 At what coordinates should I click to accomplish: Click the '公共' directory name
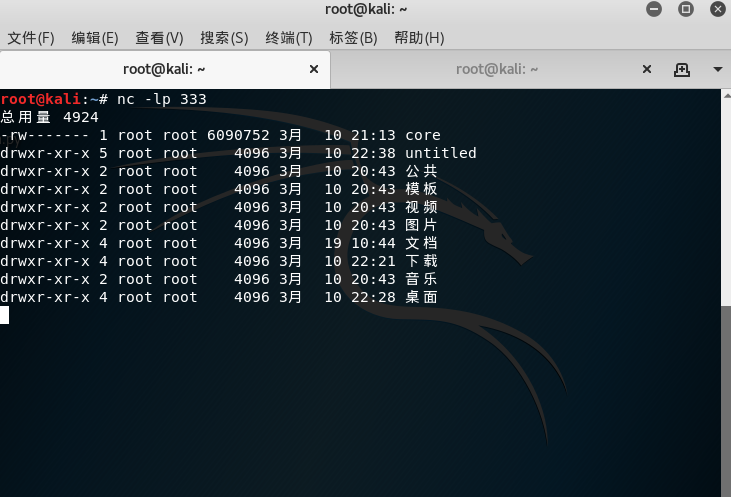click(x=421, y=171)
